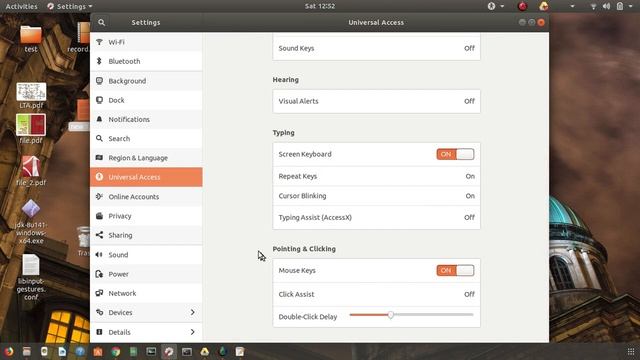Open Network settings
The image size is (640, 360).
[146, 293]
